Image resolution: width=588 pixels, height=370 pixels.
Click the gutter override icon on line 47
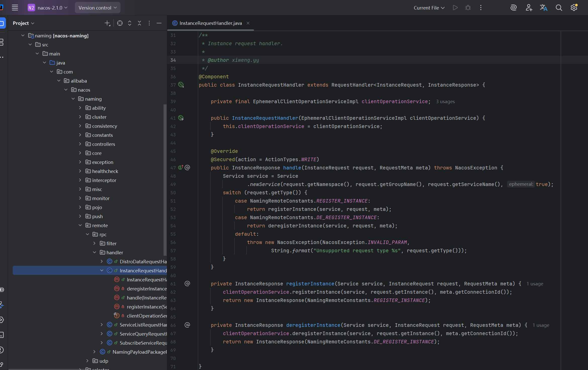tap(181, 167)
